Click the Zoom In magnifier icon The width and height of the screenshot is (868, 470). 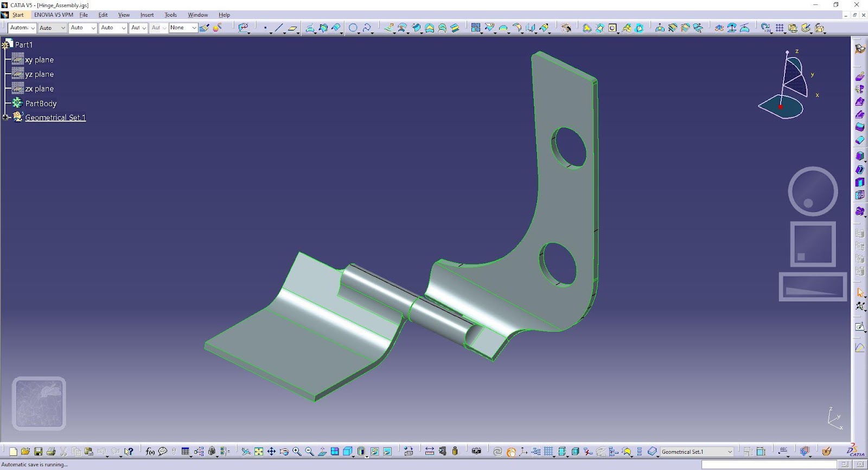click(x=297, y=452)
